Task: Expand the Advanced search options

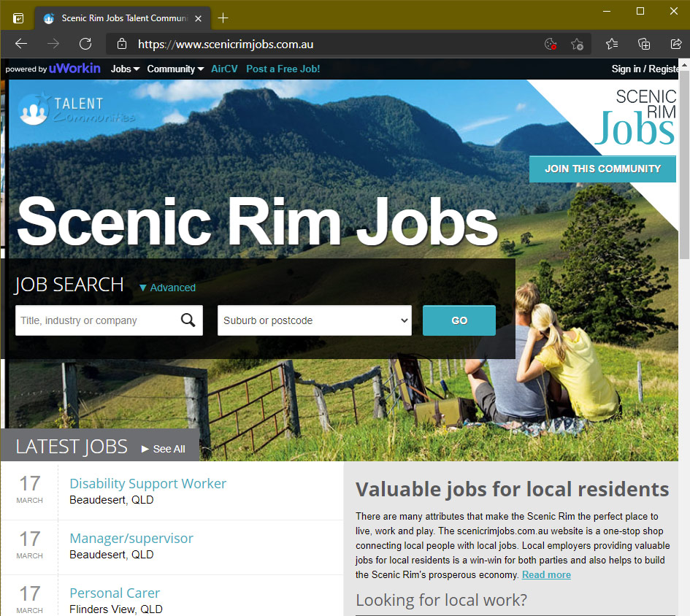Action: [x=167, y=288]
